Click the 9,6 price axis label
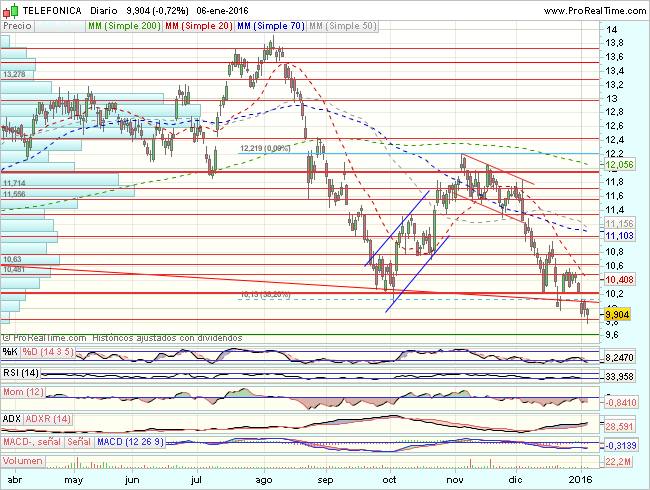The height and width of the screenshot is (490, 650). 614,335
